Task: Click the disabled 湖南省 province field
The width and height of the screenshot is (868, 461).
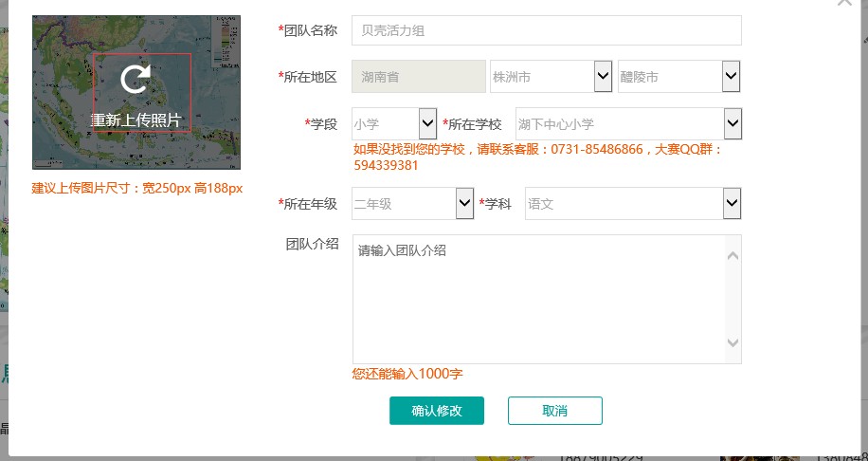Action: [x=418, y=76]
